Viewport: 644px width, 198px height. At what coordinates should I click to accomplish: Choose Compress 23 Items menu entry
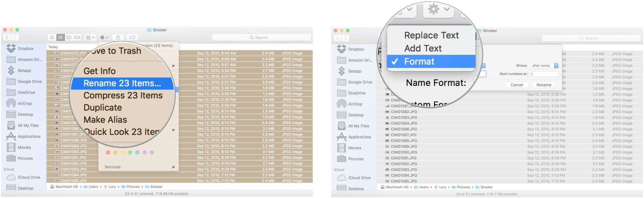[123, 95]
